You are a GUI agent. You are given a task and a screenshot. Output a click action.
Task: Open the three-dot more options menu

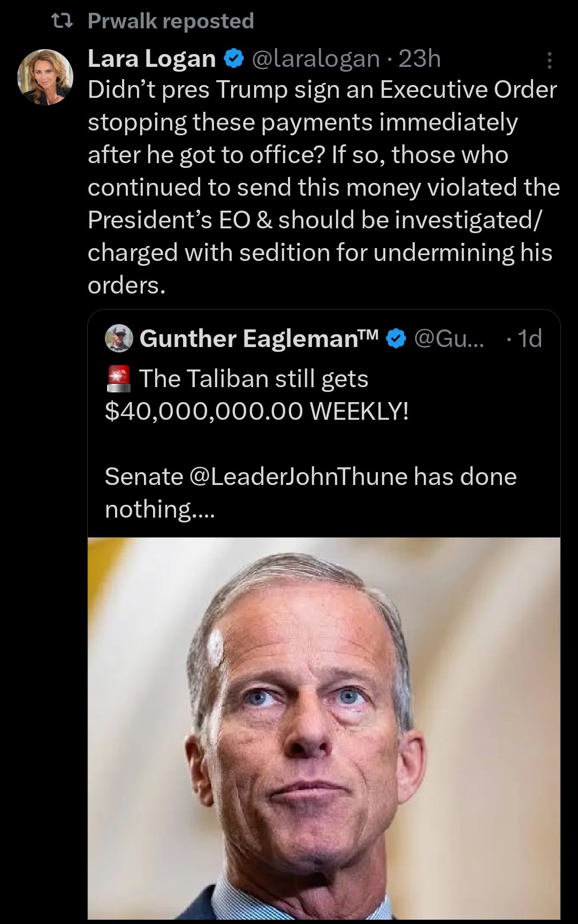pos(549,61)
